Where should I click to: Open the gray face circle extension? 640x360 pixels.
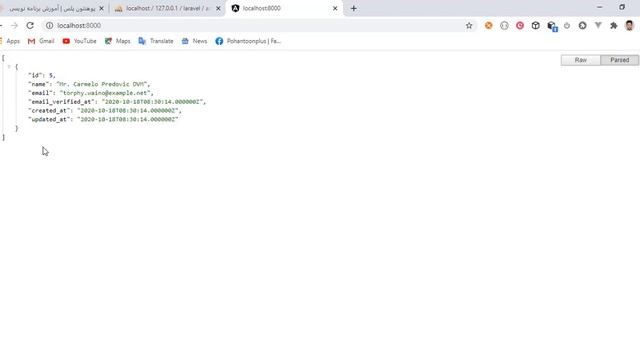[504, 25]
